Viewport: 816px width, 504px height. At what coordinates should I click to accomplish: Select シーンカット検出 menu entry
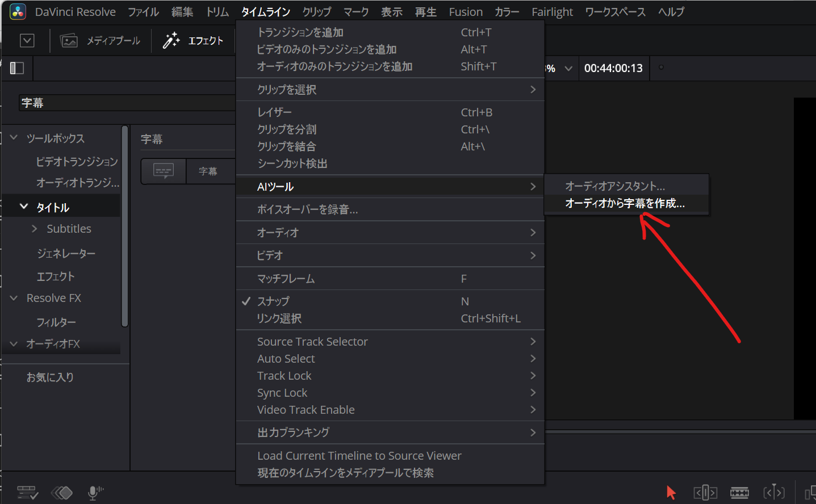pos(292,163)
